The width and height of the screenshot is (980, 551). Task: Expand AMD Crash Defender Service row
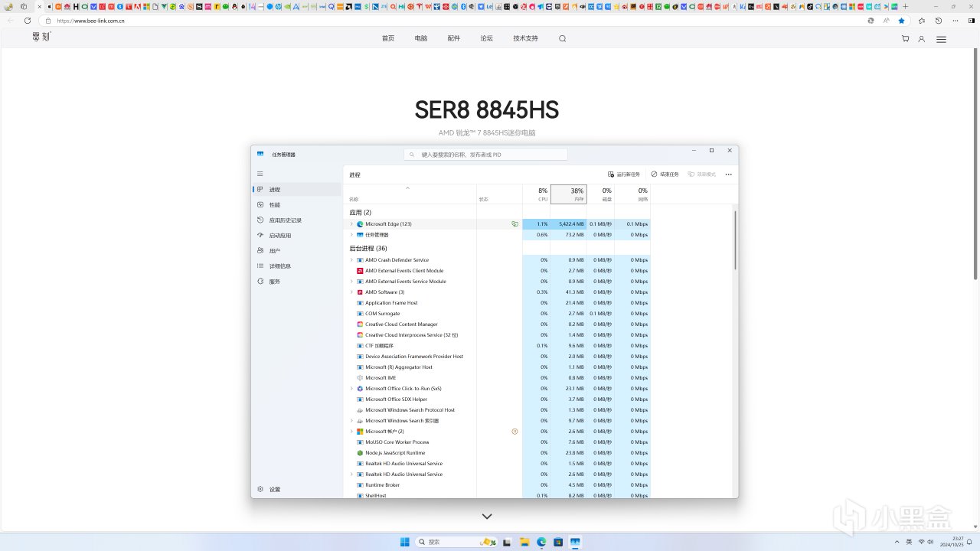point(351,260)
